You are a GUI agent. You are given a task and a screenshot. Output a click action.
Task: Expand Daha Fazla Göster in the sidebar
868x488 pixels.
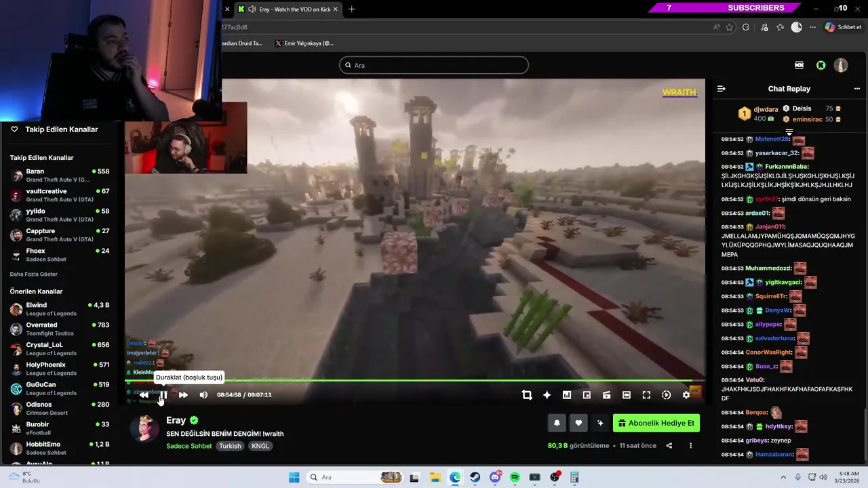point(34,274)
